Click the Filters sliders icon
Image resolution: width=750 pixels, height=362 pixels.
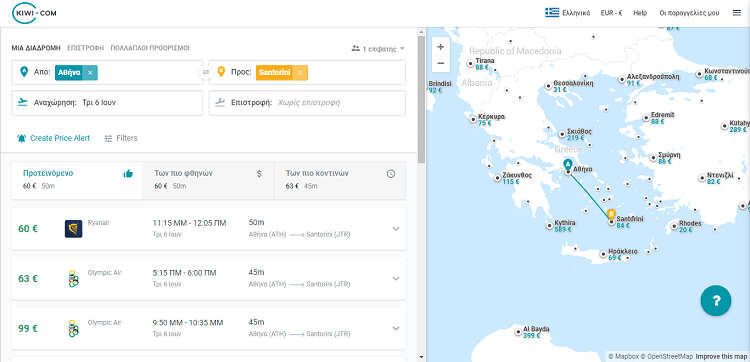click(108, 138)
